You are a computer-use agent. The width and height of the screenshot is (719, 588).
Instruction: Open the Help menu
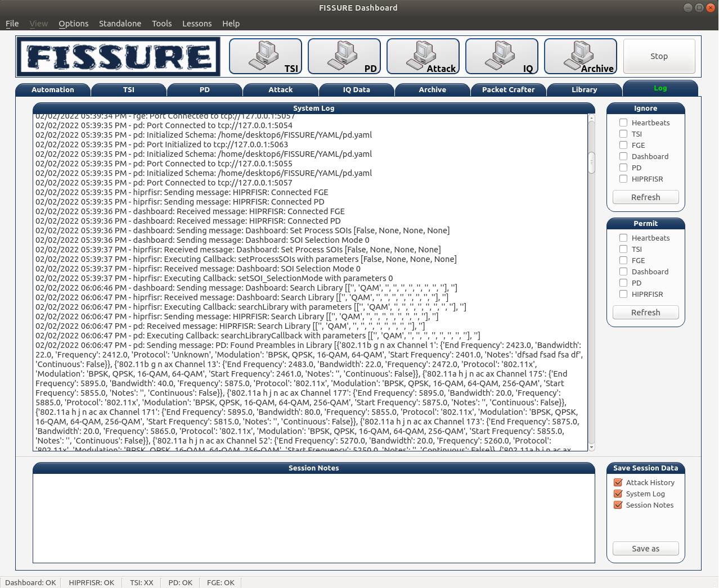click(x=231, y=24)
